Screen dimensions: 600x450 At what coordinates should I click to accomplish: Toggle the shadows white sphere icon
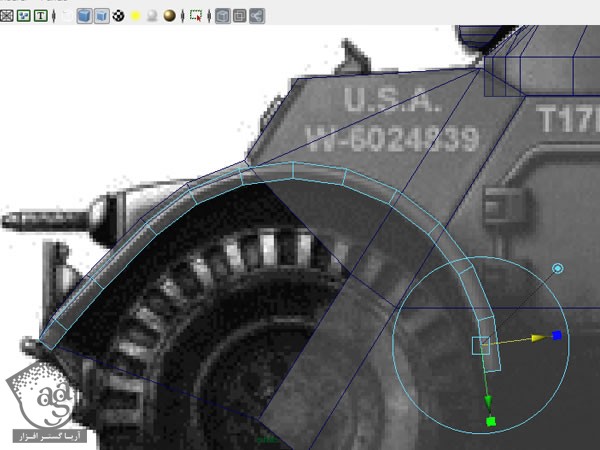pyautogui.click(x=152, y=15)
